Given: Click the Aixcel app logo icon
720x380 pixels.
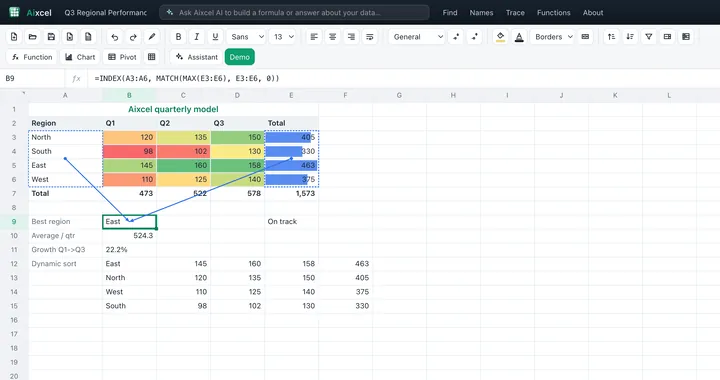Looking at the screenshot, I should [x=14, y=12].
